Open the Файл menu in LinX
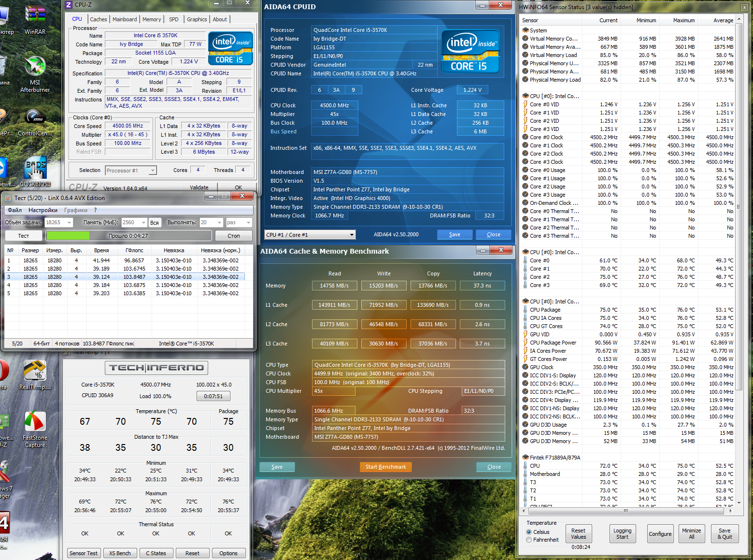This screenshot has width=753, height=560. pos(14,210)
